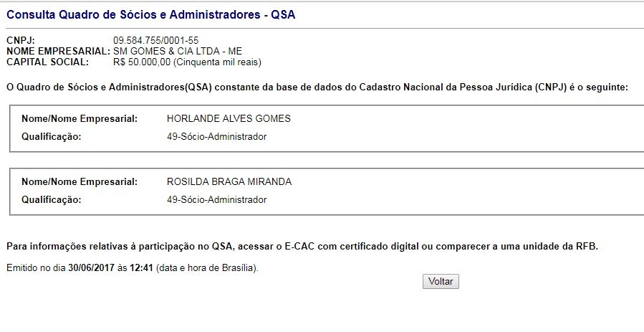The width and height of the screenshot is (644, 332).
Task: Click the 'CNPJ:' field label
Action: click(21, 41)
